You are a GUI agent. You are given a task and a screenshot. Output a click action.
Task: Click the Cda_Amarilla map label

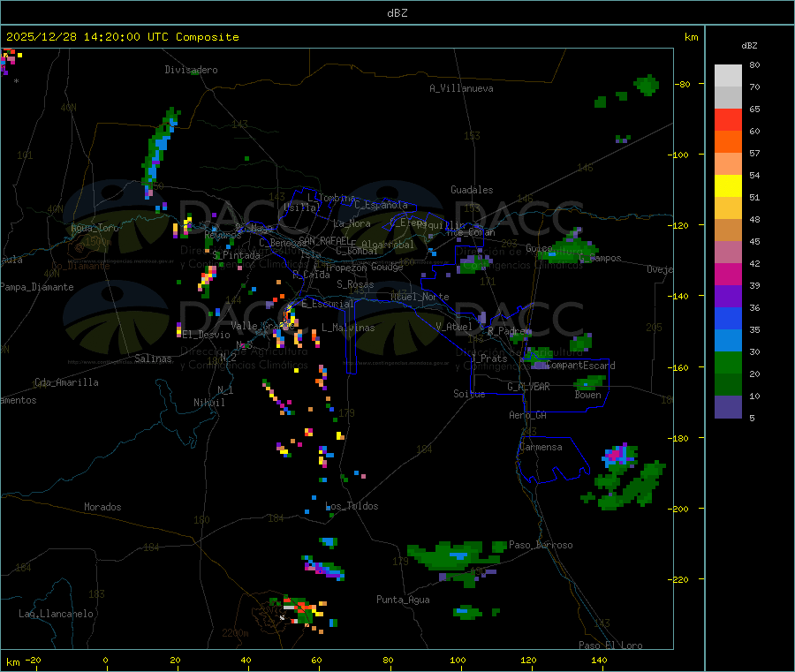tap(66, 382)
